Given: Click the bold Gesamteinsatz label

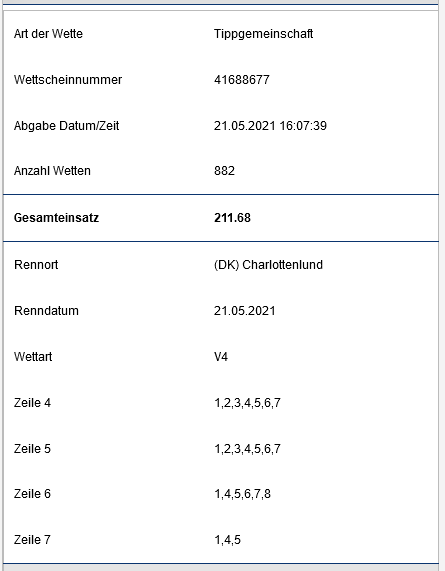Looking at the screenshot, I should click(x=56, y=218).
